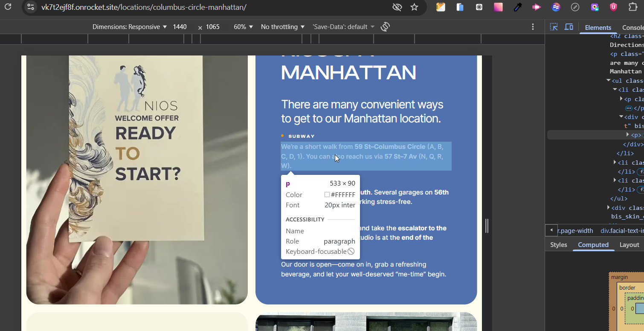The height and width of the screenshot is (331, 644).
Task: Collapse the expanded <li> node in DOM tree
Action: tap(615, 90)
